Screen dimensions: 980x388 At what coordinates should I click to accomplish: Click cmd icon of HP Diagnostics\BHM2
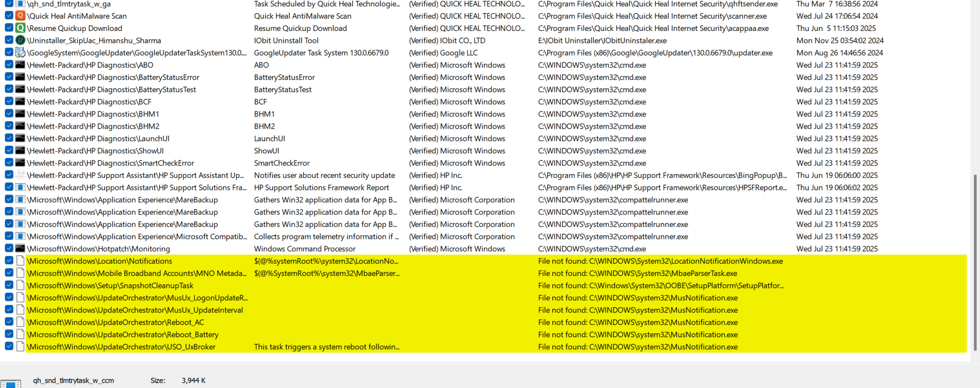pos(20,126)
